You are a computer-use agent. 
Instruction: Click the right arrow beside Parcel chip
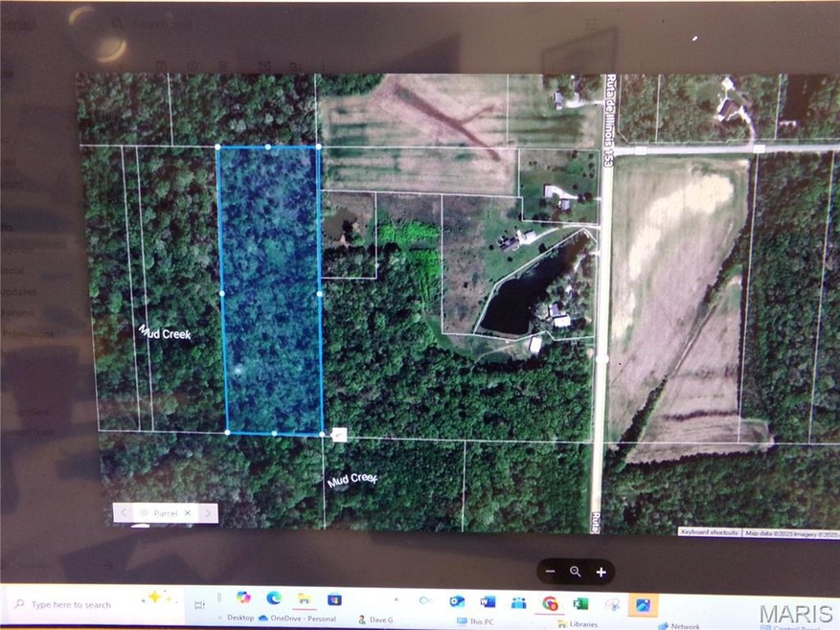pos(208,513)
